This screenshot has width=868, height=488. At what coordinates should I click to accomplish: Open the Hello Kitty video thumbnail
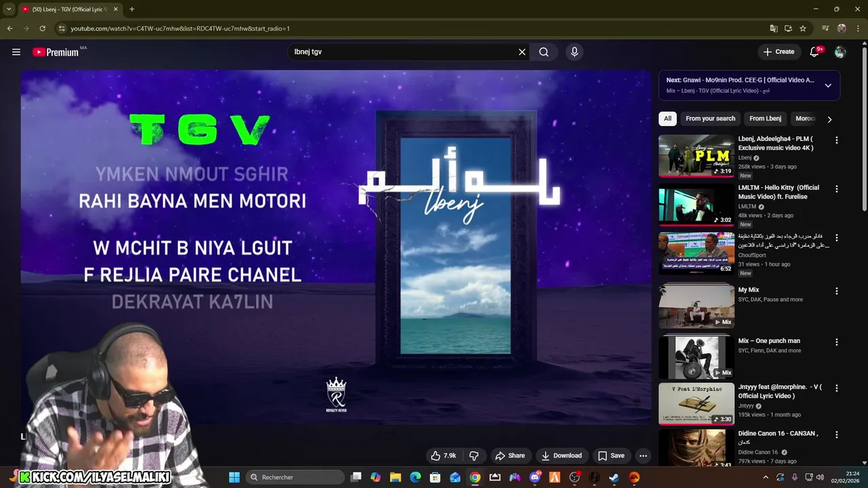click(696, 205)
